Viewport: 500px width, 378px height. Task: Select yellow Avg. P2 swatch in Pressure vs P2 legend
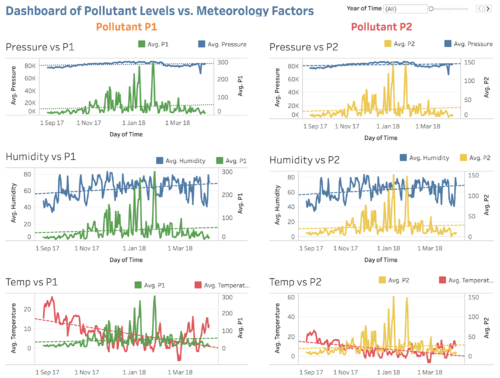pyautogui.click(x=388, y=43)
